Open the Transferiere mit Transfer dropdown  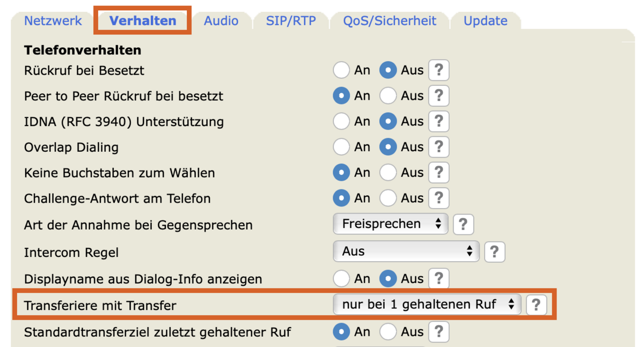(x=427, y=305)
